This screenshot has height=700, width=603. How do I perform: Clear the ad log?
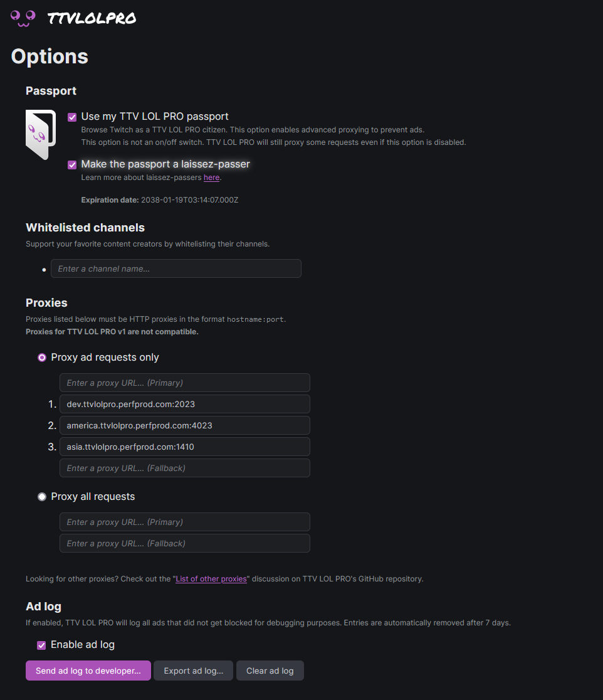click(x=270, y=670)
